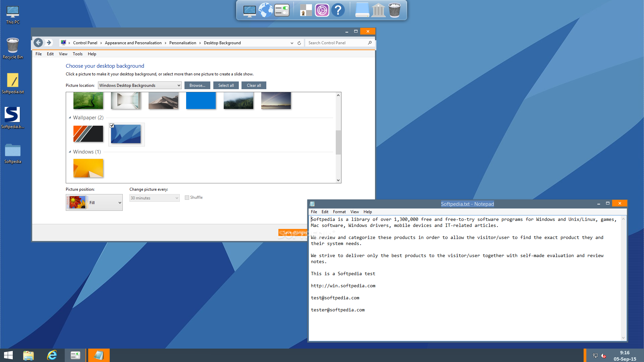Expand the Control Panel breadcrumb arrow
This screenshot has height=362, width=644.
point(101,43)
